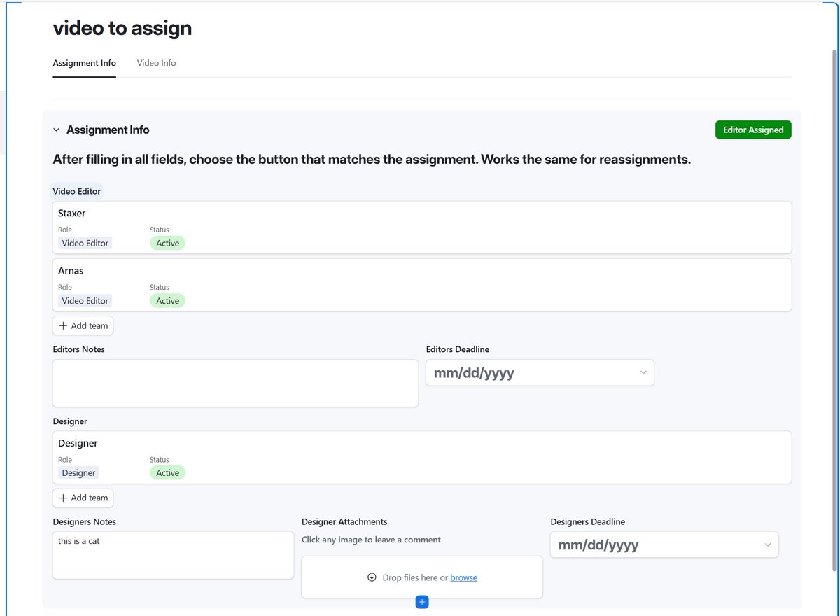Click the Active status on Arnas
This screenshot has height=616, width=840.
167,301
